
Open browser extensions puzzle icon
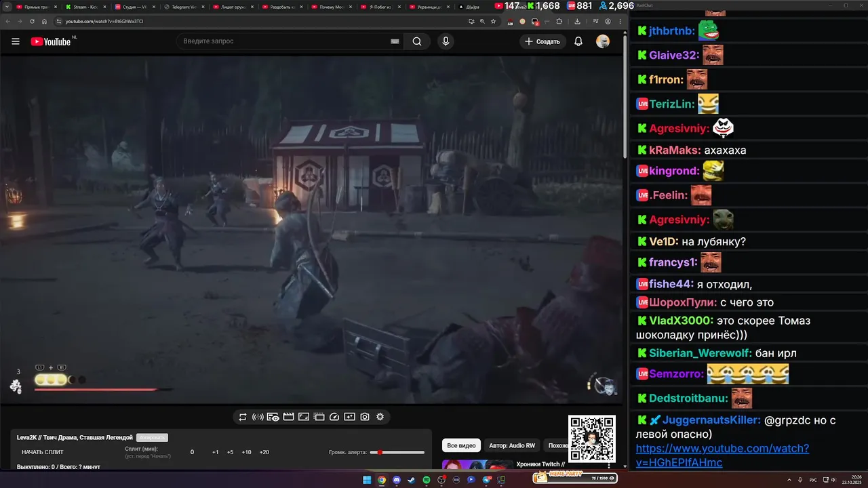(x=559, y=21)
